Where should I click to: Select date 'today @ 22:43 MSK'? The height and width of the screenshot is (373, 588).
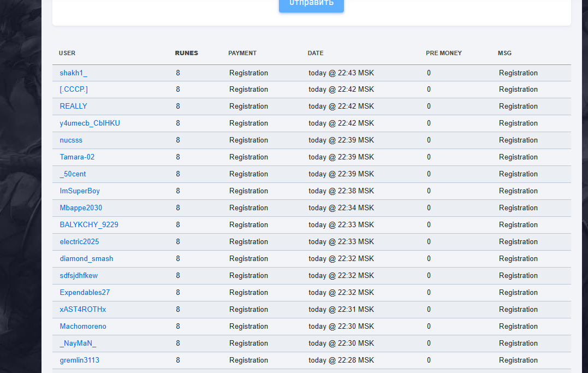tap(341, 73)
